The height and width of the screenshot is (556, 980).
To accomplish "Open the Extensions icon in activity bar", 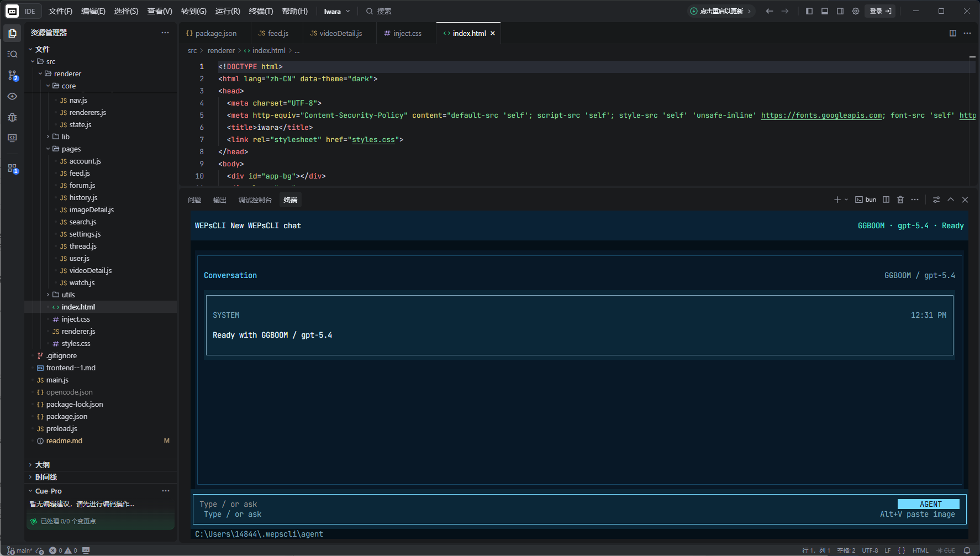I will pyautogui.click(x=12, y=168).
